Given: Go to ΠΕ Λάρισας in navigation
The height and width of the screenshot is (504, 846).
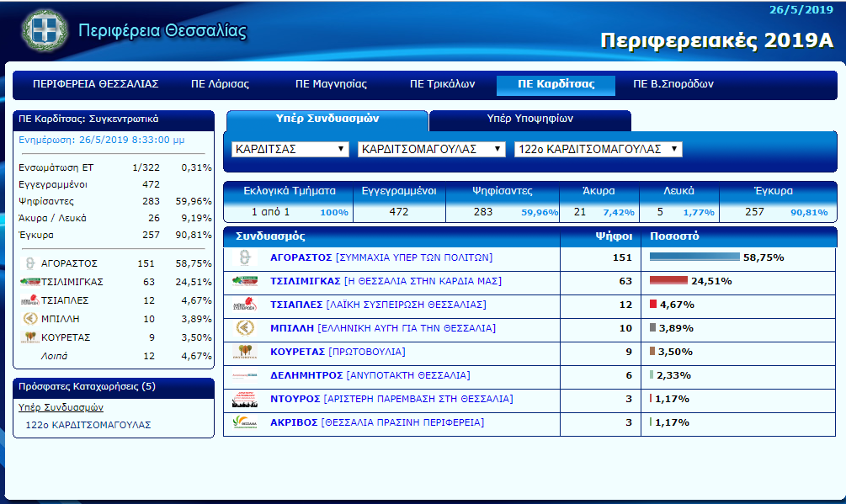Looking at the screenshot, I should (x=220, y=84).
